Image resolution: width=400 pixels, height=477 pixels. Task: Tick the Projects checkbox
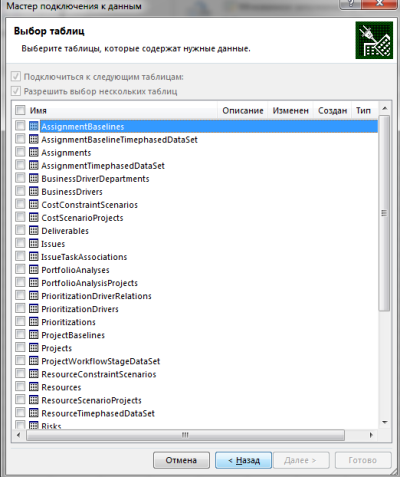tap(20, 347)
